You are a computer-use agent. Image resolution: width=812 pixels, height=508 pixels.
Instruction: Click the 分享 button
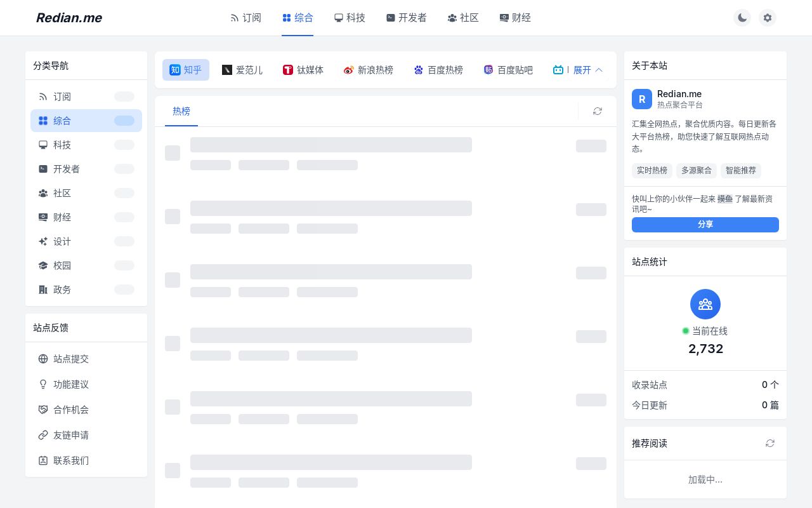[x=705, y=225]
